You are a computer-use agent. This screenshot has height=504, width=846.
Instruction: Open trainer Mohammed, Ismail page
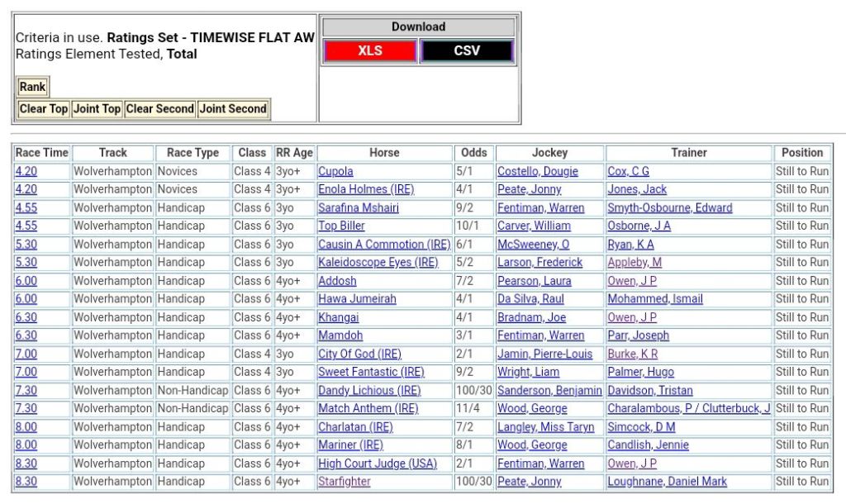[x=655, y=299]
